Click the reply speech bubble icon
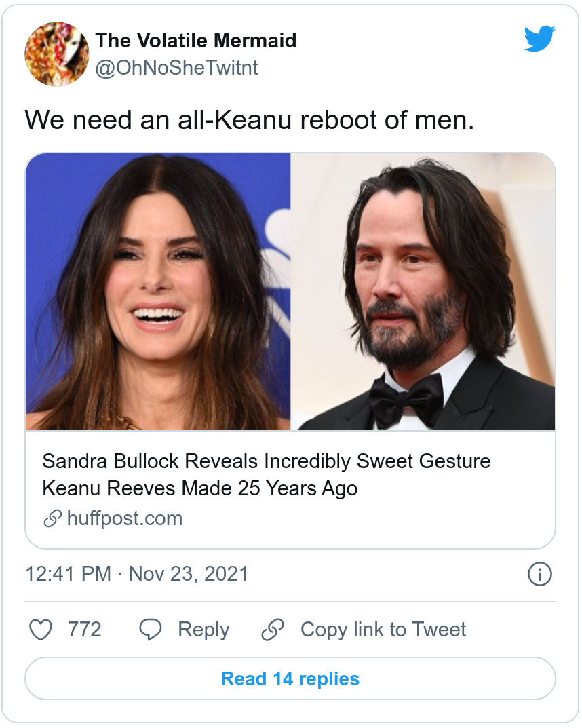Image resolution: width=582 pixels, height=728 pixels. [150, 630]
